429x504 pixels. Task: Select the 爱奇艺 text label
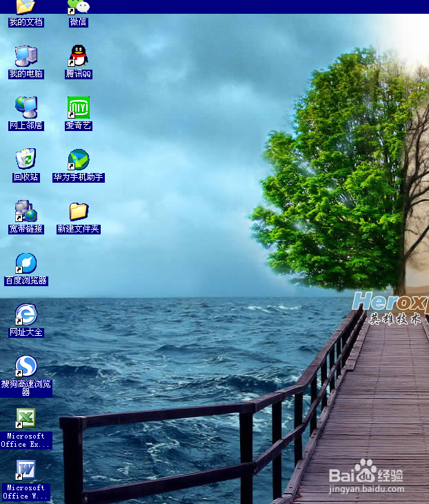[x=79, y=125]
